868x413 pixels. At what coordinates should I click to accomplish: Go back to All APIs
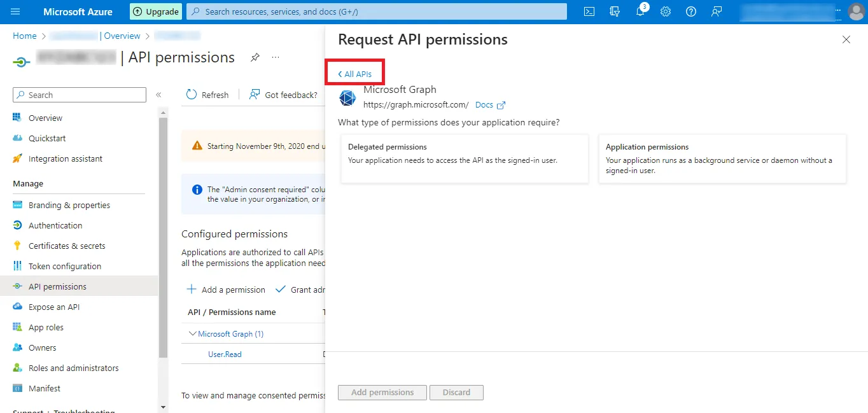pyautogui.click(x=355, y=74)
